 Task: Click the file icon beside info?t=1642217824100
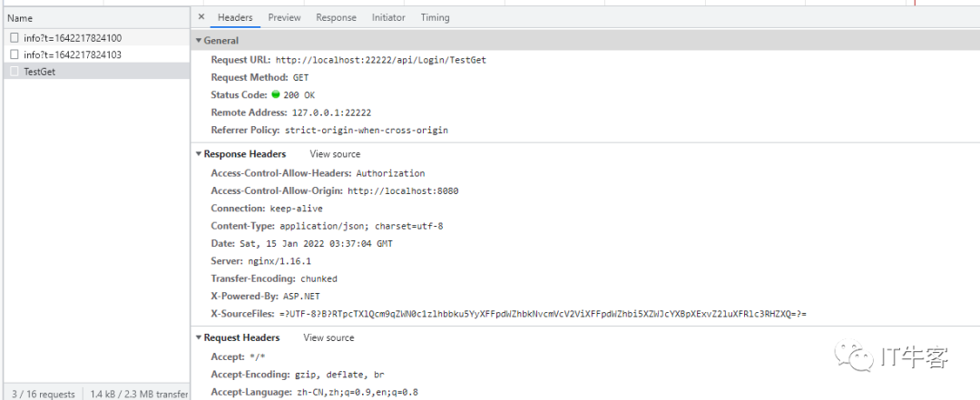point(15,38)
